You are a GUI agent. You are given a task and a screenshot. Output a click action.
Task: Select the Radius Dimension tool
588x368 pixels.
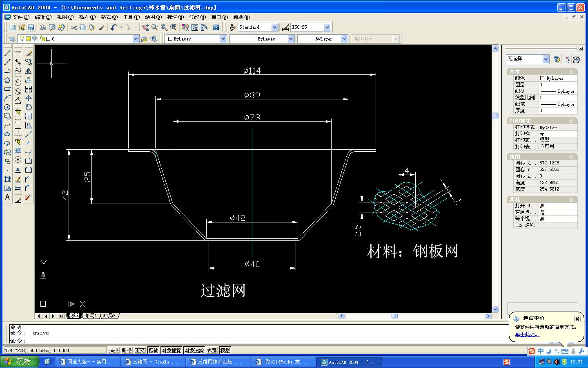[18, 82]
